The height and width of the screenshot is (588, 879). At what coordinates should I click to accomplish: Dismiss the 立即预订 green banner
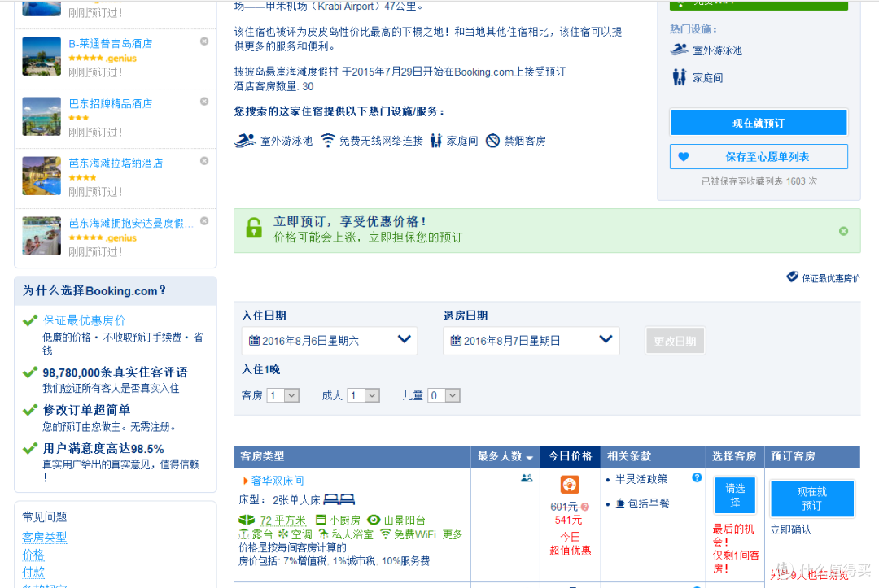843,231
